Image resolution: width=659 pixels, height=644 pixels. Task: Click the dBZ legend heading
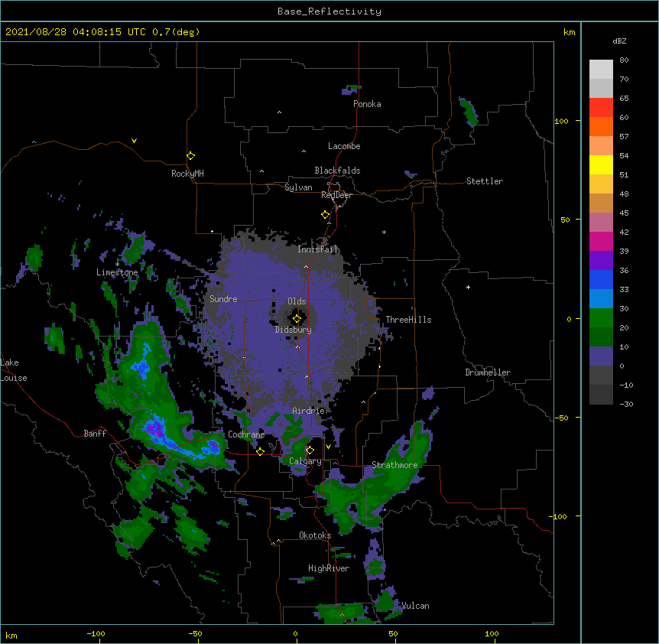pyautogui.click(x=619, y=41)
